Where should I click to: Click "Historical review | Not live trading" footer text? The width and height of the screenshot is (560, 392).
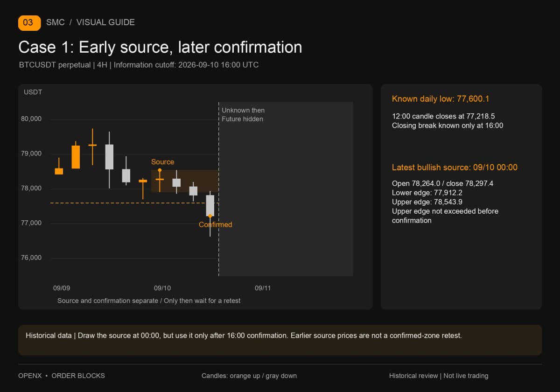[x=439, y=376]
